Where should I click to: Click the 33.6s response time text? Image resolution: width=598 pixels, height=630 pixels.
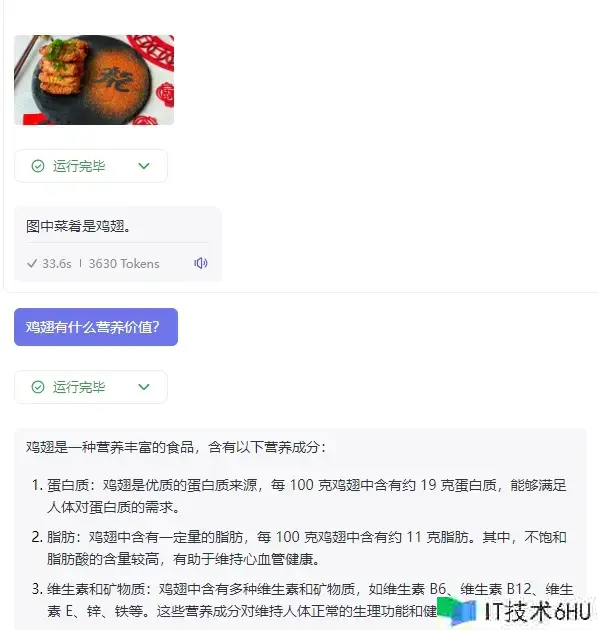pyautogui.click(x=57, y=264)
